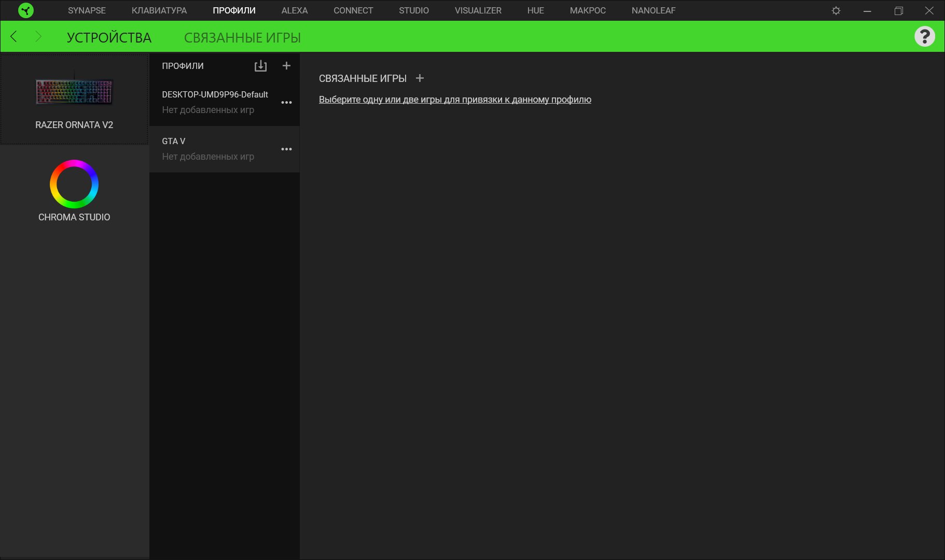
Task: Restore down the Razer Synapse window
Action: (x=898, y=10)
